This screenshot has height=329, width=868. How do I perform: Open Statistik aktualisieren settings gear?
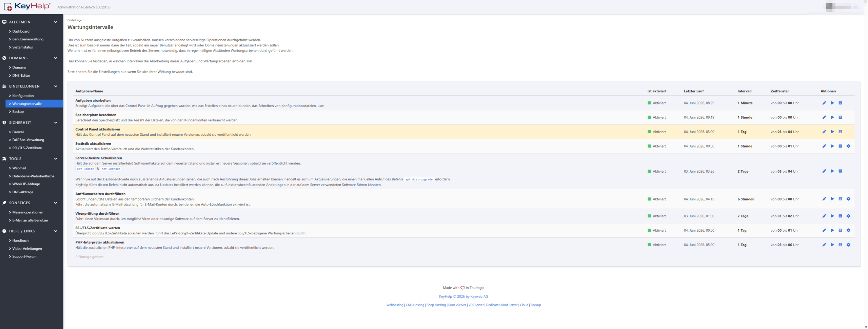point(849,146)
